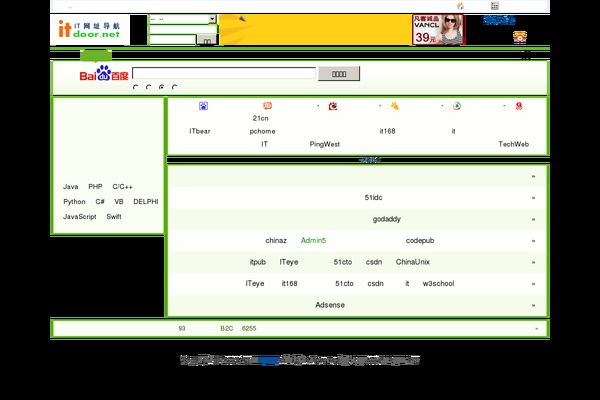Click the Baidu paw logo
This screenshot has height=400, width=600.
point(104,73)
